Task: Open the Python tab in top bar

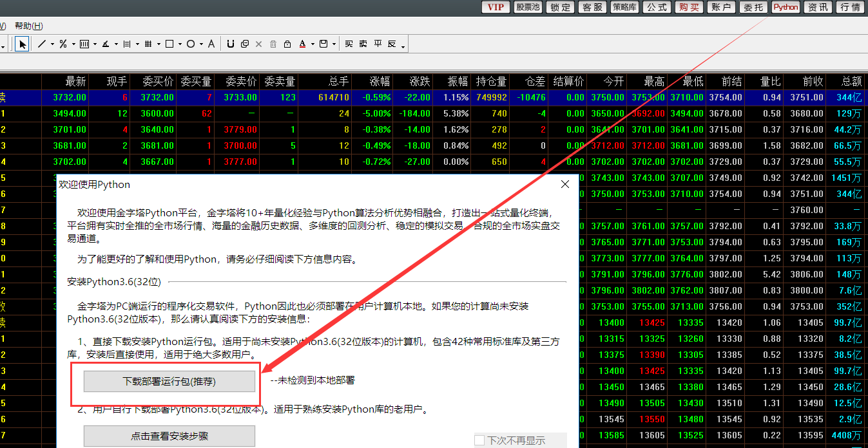Action: tap(786, 7)
